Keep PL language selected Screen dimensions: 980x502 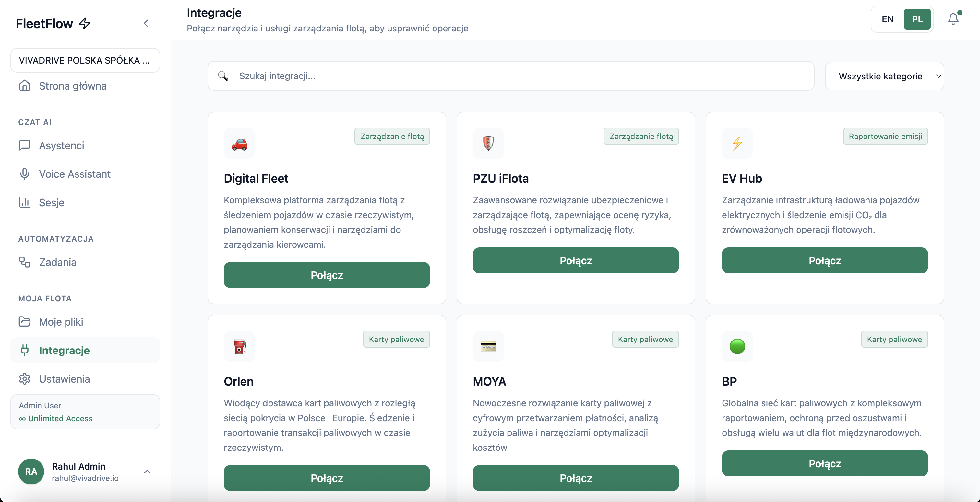pyautogui.click(x=918, y=19)
